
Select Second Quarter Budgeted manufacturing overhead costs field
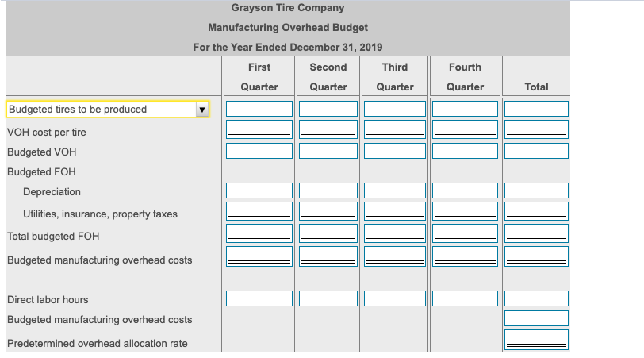(328, 256)
